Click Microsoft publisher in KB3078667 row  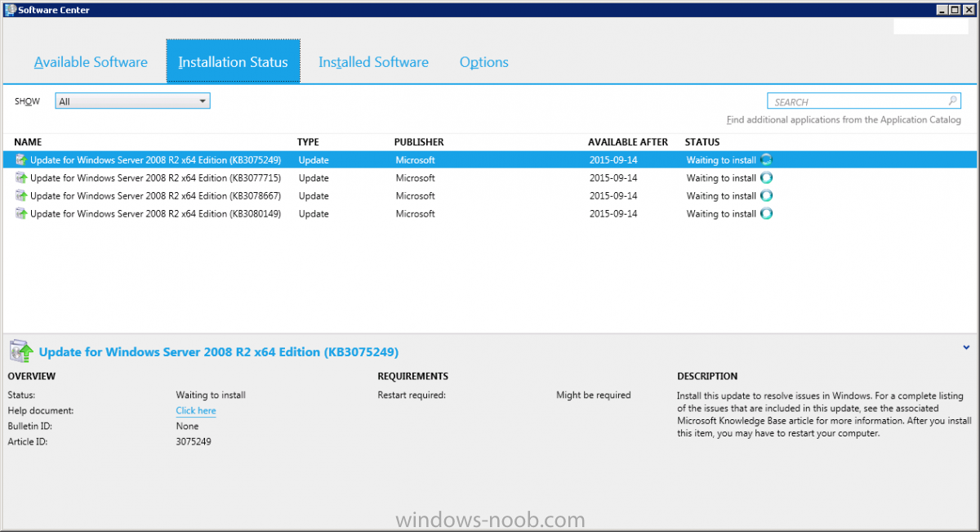415,196
